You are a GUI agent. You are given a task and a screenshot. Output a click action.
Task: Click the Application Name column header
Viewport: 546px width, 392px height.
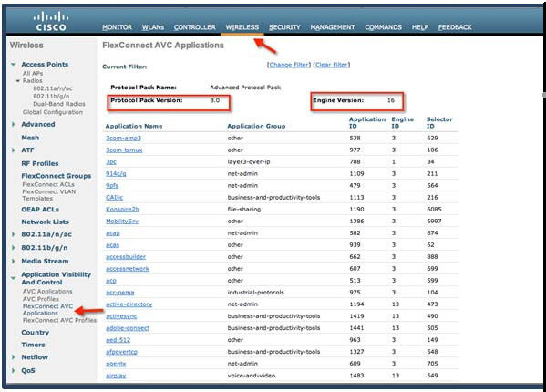coord(134,126)
